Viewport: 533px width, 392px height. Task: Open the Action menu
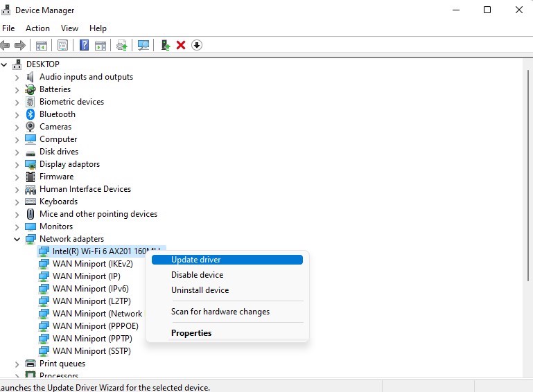37,28
